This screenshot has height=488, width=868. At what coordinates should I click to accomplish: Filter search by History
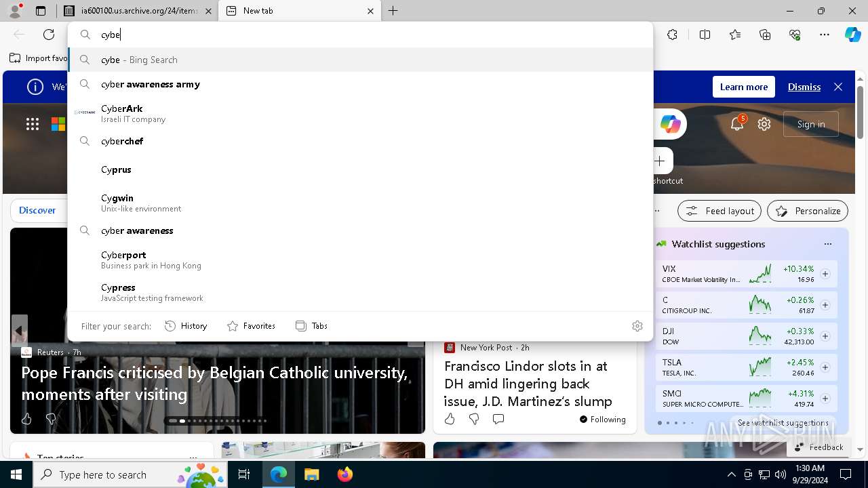(x=186, y=326)
